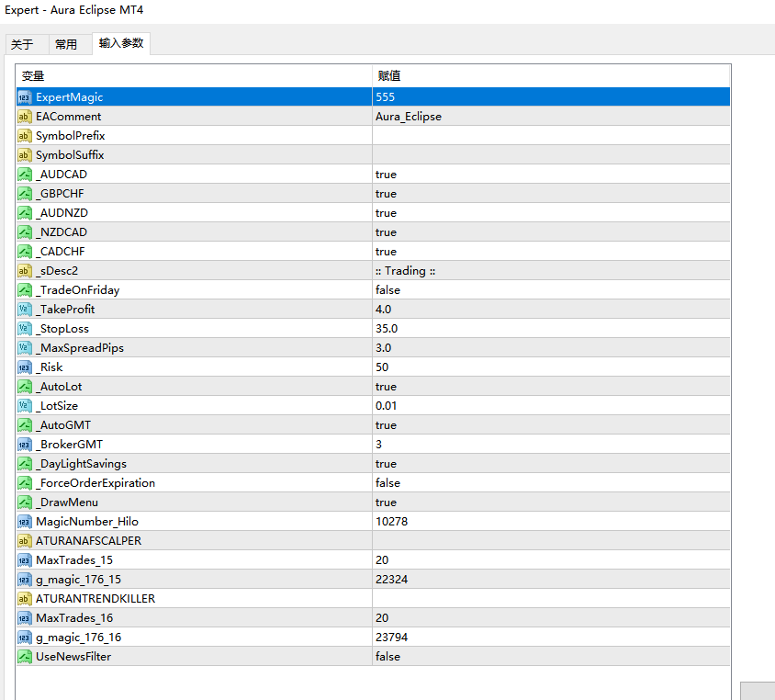The height and width of the screenshot is (700, 775).
Task: Click the string icon beside EAComment
Action: pyautogui.click(x=25, y=117)
